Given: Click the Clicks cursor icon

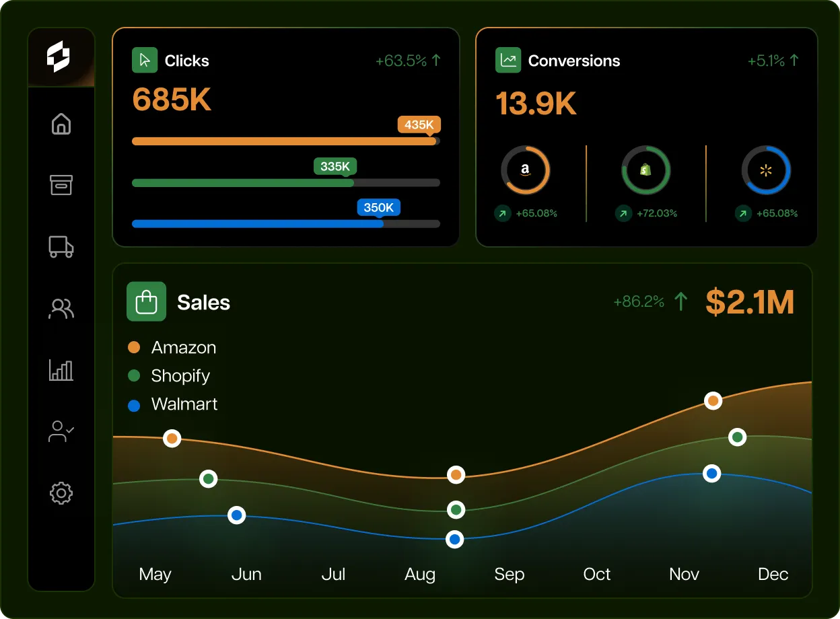Looking at the screenshot, I should (145, 61).
